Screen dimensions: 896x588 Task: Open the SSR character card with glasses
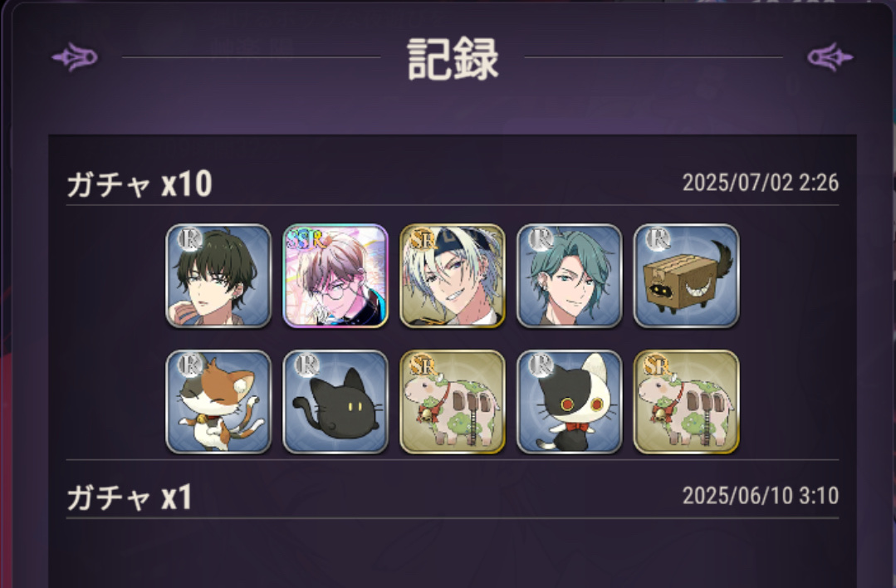coord(335,276)
